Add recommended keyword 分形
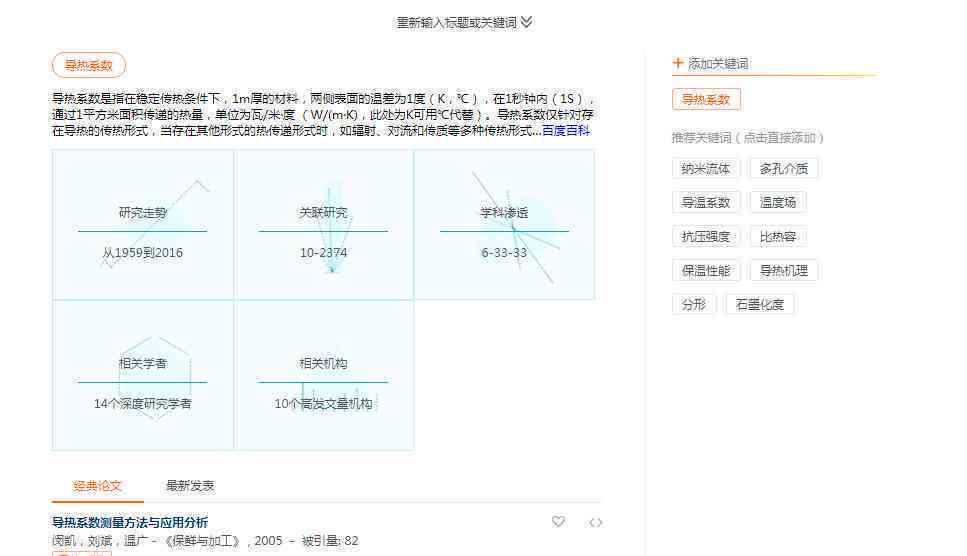Screen dimensions: 967x556 (x=694, y=305)
